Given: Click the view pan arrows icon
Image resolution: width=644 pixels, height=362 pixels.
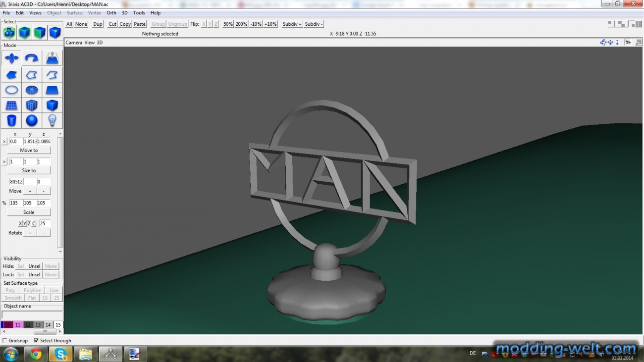Looking at the screenshot, I should pos(610,43).
